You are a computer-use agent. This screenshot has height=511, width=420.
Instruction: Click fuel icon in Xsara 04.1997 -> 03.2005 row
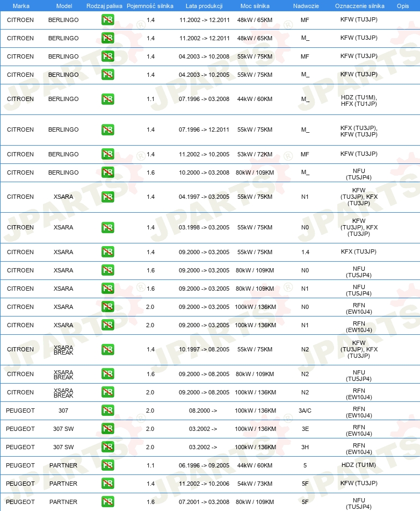pos(108,197)
